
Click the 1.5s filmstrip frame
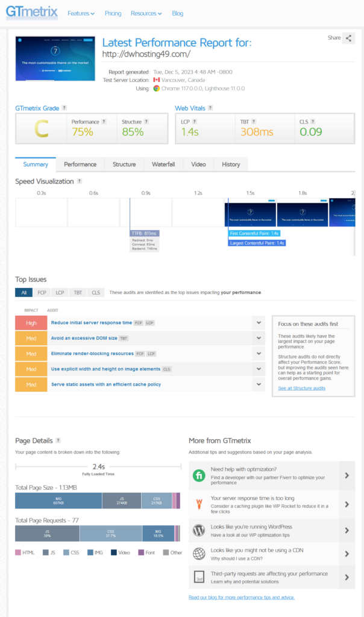pos(250,213)
